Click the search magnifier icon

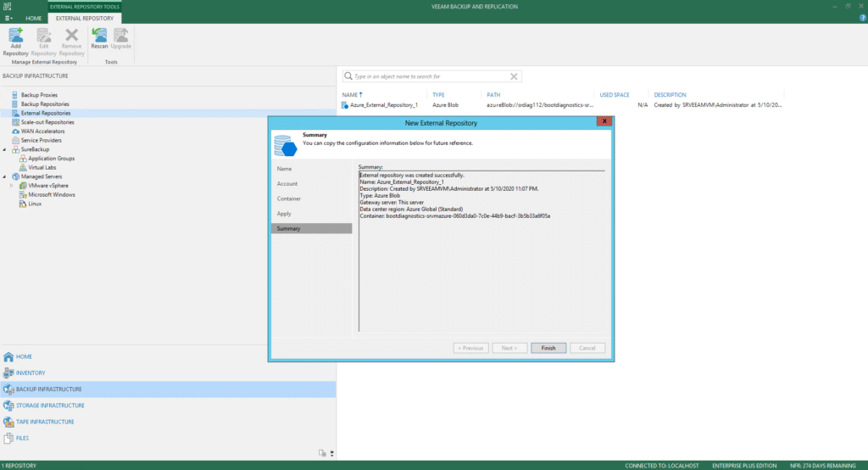click(x=348, y=76)
